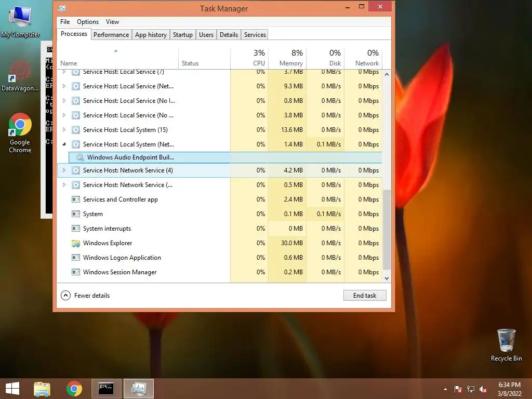Click the scrollbar up arrow
The height and width of the screenshot is (399, 532).
point(387,74)
